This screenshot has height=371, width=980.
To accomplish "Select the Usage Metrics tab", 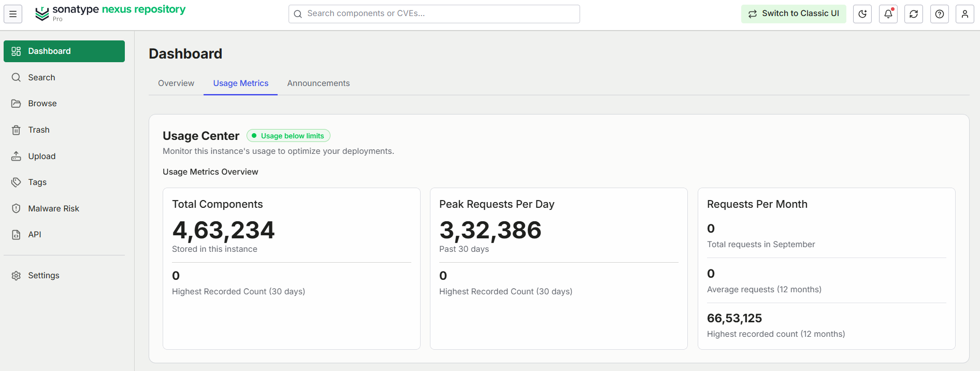I will point(241,83).
